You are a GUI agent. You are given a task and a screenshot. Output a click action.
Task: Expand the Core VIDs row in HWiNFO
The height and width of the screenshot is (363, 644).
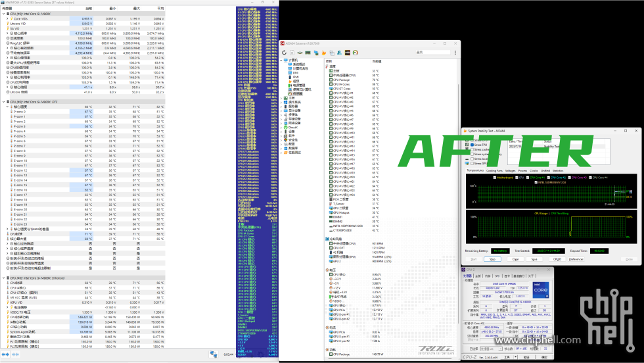pyautogui.click(x=7, y=18)
